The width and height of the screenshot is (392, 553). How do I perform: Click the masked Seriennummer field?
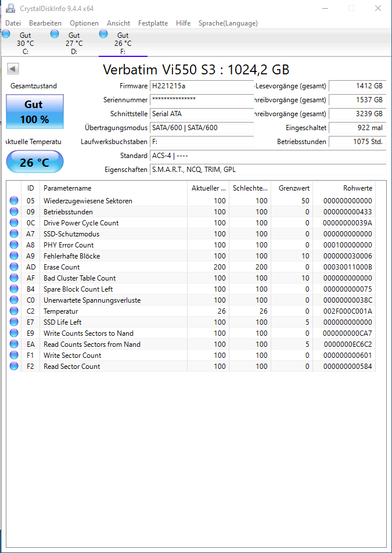202,100
